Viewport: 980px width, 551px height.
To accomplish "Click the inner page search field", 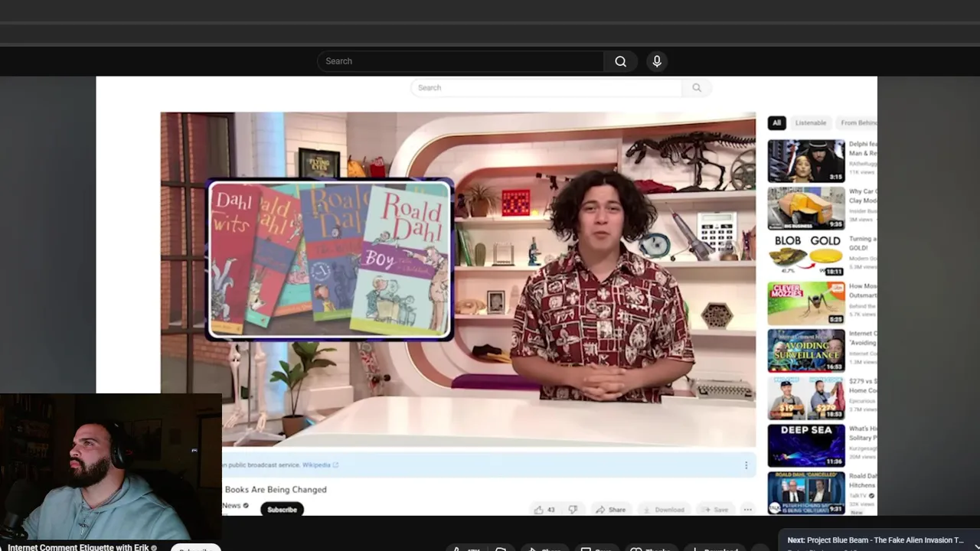I will (x=546, y=87).
